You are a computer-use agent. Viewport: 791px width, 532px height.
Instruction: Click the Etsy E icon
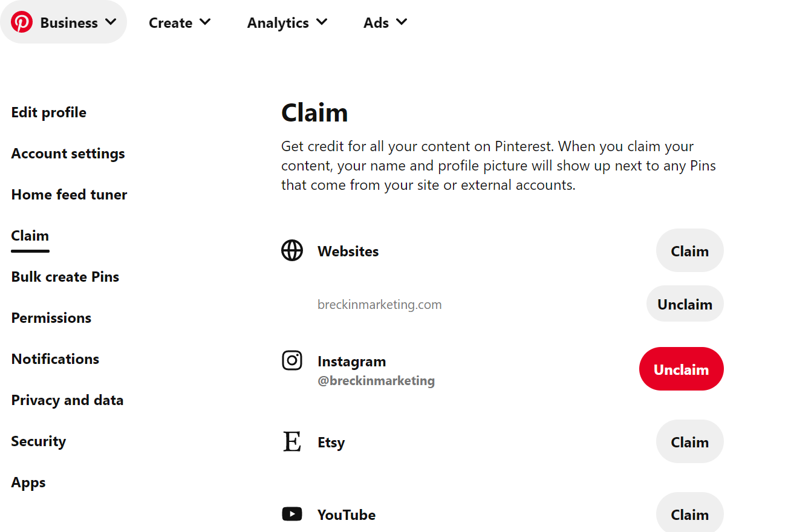click(x=292, y=442)
